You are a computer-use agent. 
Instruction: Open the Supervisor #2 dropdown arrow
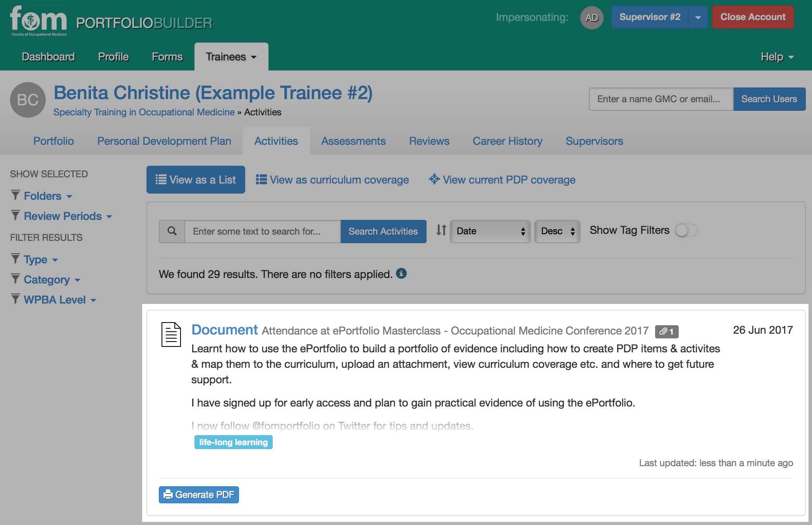pyautogui.click(x=698, y=17)
